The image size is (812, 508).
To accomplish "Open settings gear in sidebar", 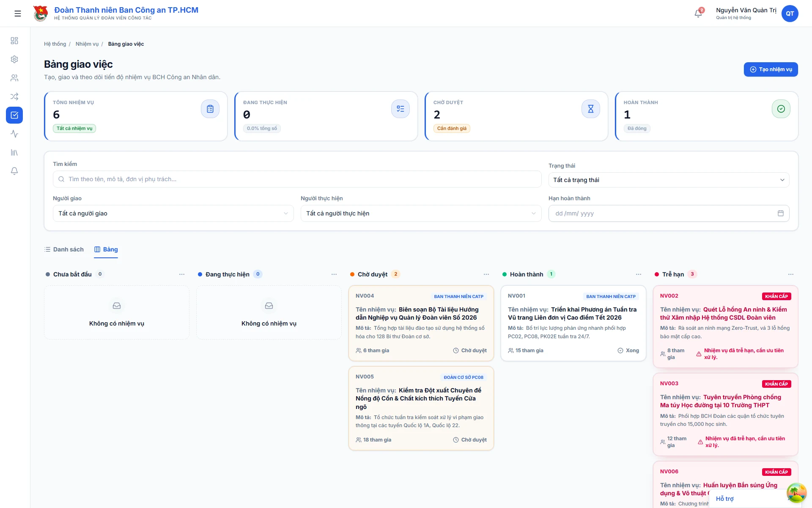I will pos(14,59).
